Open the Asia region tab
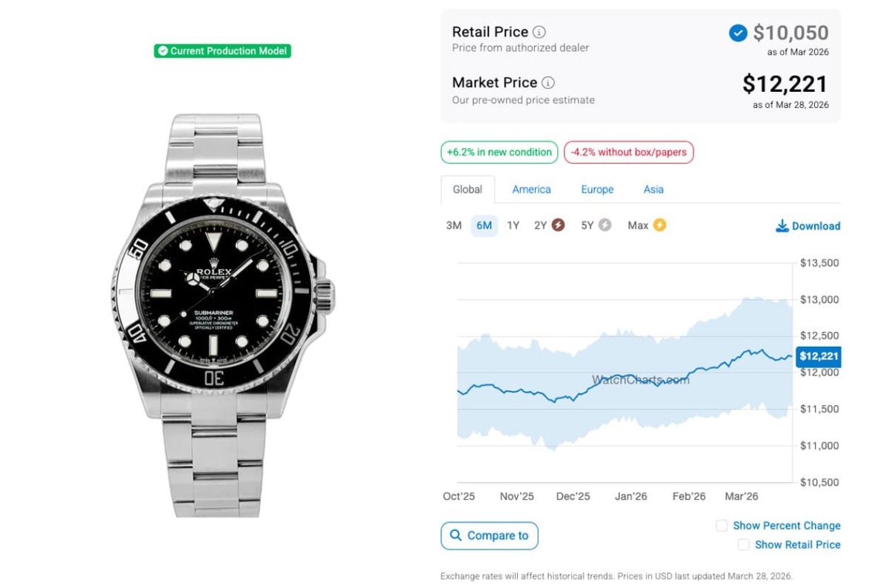The height and width of the screenshot is (588, 889). tap(653, 190)
